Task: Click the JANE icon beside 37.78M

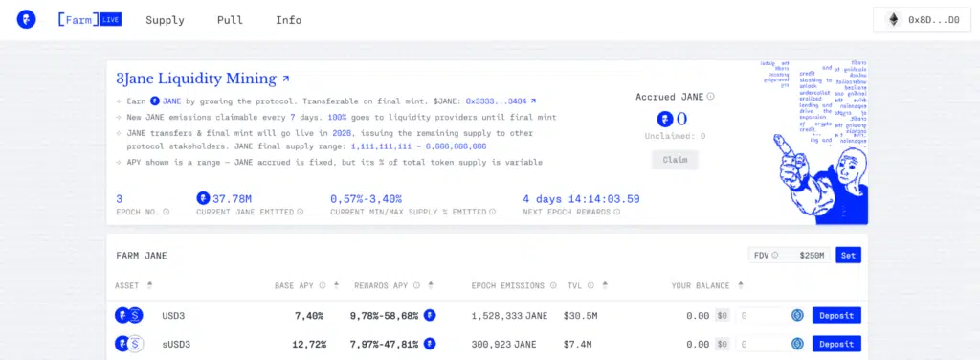Action: point(203,199)
